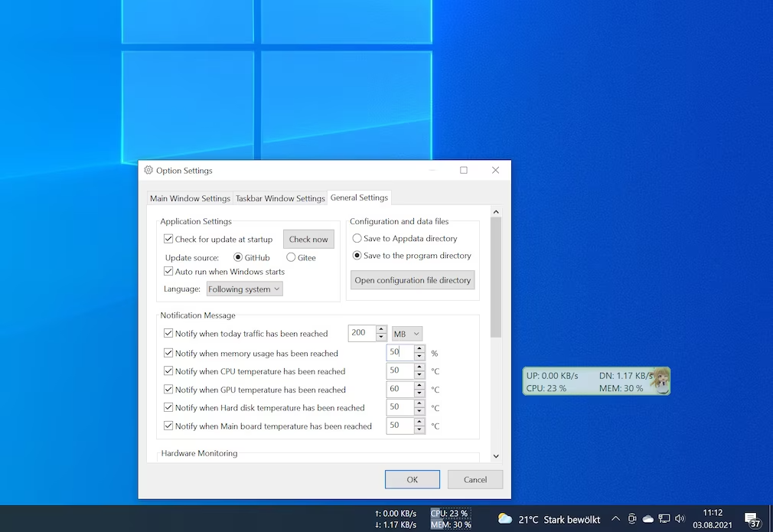The height and width of the screenshot is (532, 773).
Task: Click the Check now button
Action: tap(308, 240)
